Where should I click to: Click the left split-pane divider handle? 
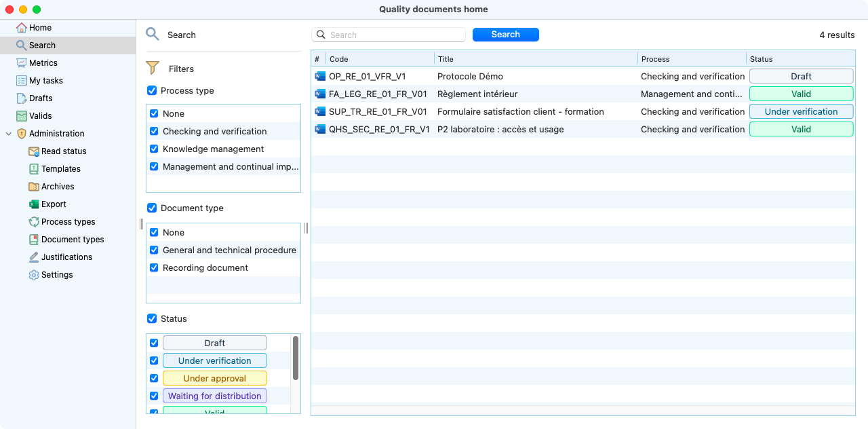pyautogui.click(x=141, y=224)
